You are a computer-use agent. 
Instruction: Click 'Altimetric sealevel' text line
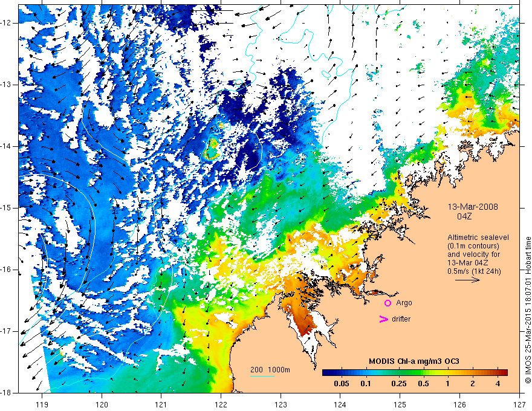click(478, 238)
